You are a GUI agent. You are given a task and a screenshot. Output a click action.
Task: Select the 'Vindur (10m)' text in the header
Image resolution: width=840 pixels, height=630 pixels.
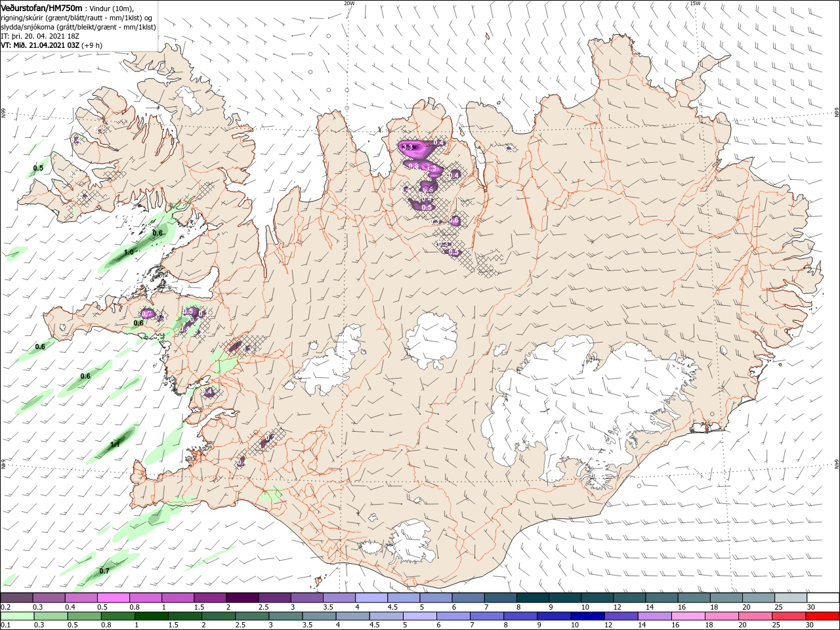(x=111, y=8)
